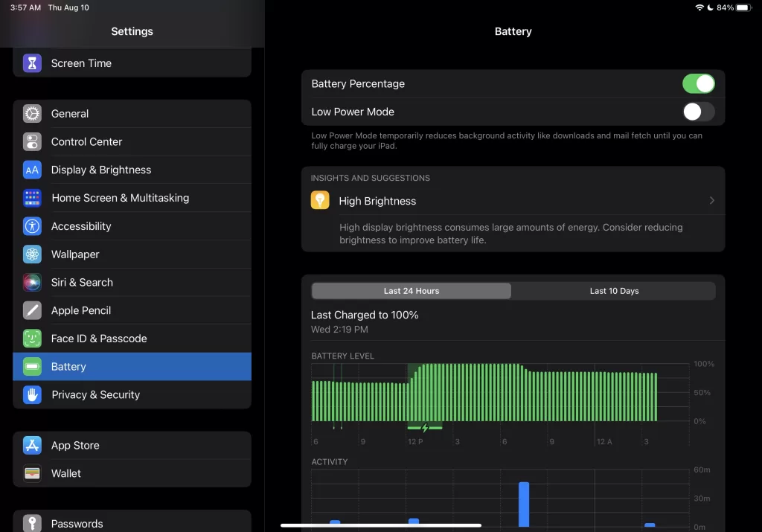Viewport: 762px width, 532px height.
Task: Tap the Wallpaper flower icon
Action: coord(32,254)
